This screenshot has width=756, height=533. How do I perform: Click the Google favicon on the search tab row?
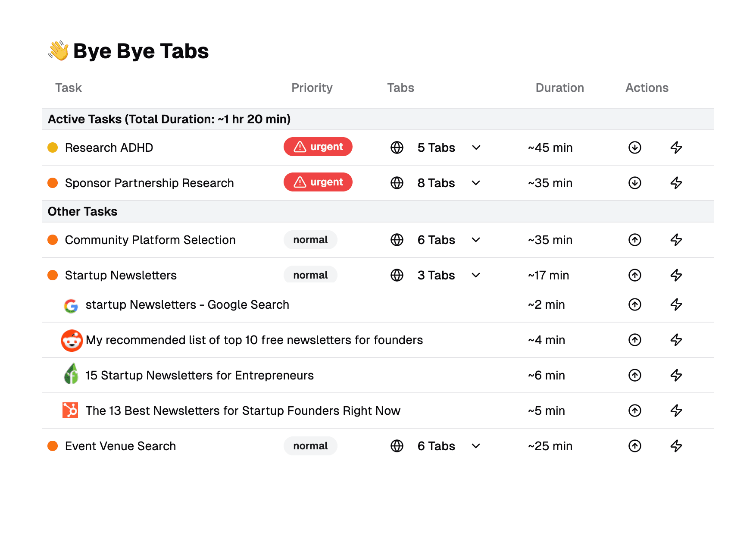(71, 306)
